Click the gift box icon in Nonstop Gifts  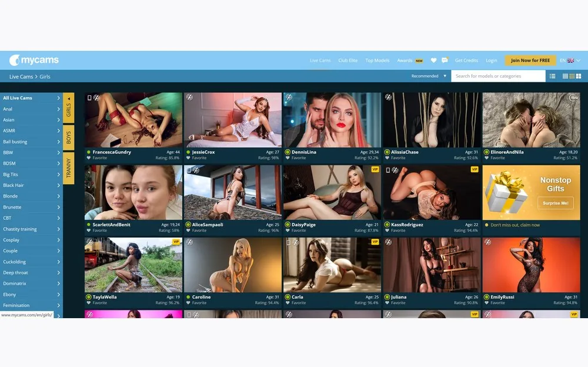point(506,192)
